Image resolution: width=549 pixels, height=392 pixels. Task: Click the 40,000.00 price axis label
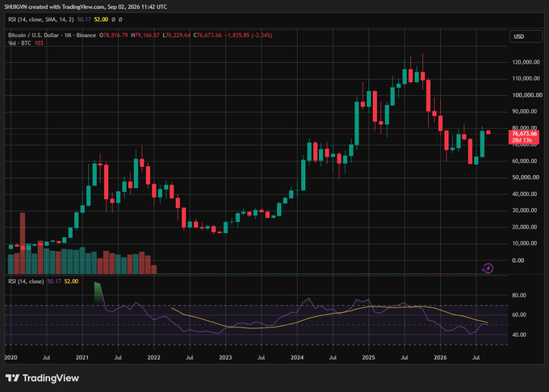click(525, 194)
